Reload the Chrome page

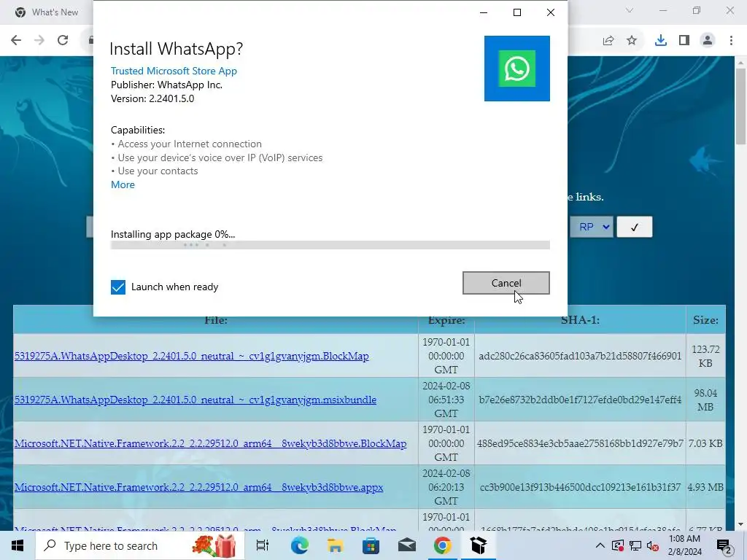click(63, 41)
